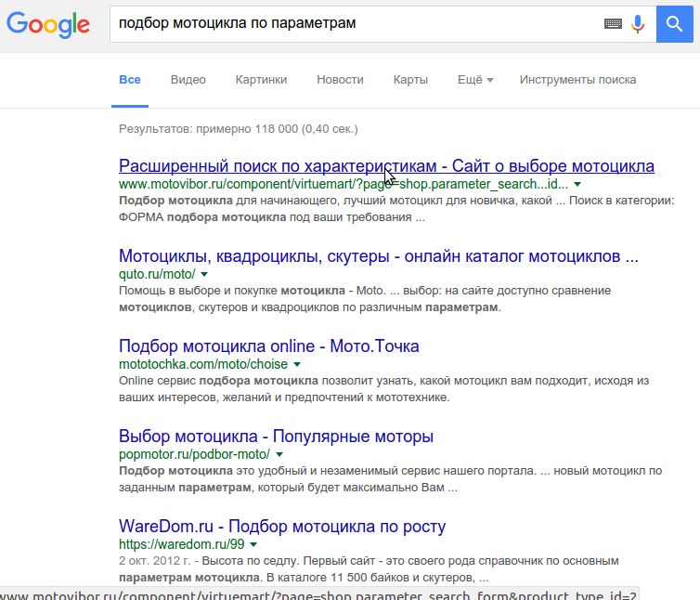Image resolution: width=700 pixels, height=600 pixels.
Task: Click the popmotor.ru/podbor-moto/ URL text
Action: pyautogui.click(x=194, y=454)
